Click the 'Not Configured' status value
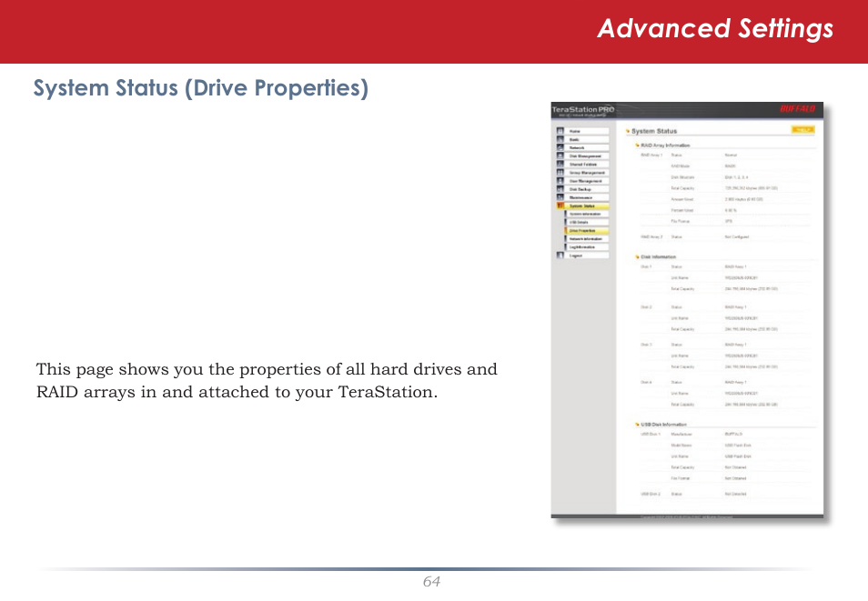Image resolution: width=868 pixels, height=601 pixels. coord(737,237)
